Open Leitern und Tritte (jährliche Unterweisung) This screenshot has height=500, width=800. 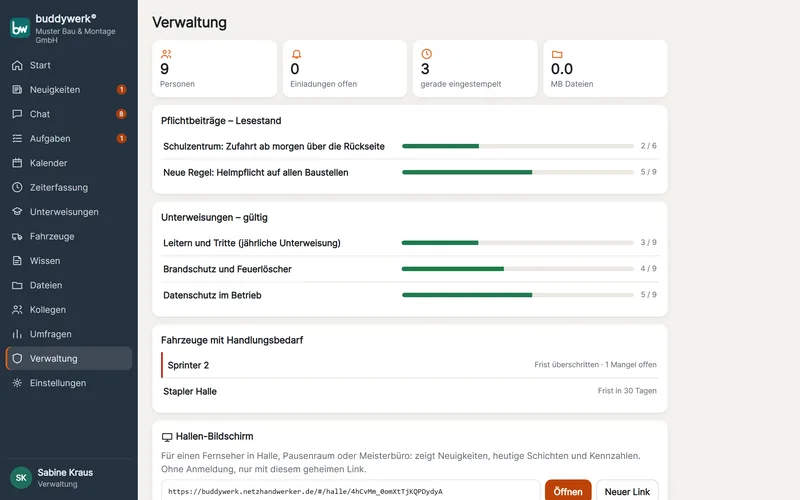coord(252,243)
